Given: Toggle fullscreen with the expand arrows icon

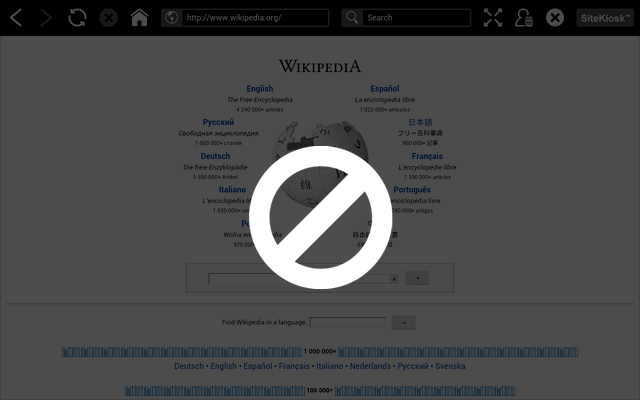Looking at the screenshot, I should point(493,18).
